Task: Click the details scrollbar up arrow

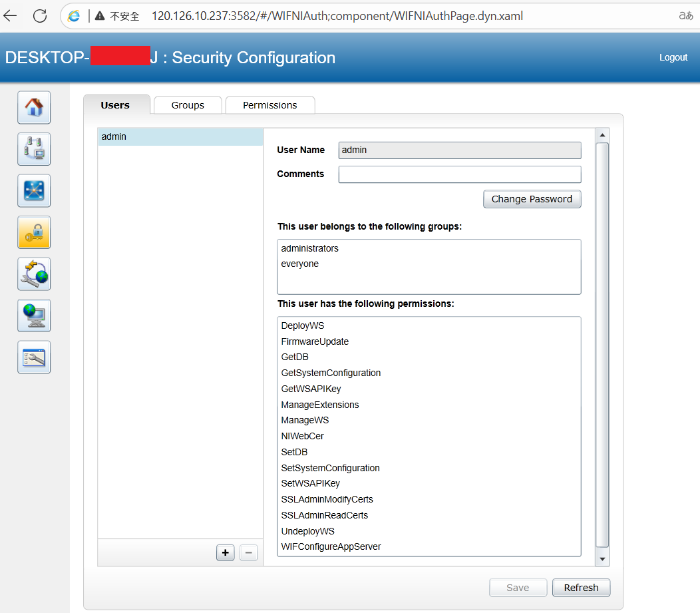Action: tap(602, 135)
